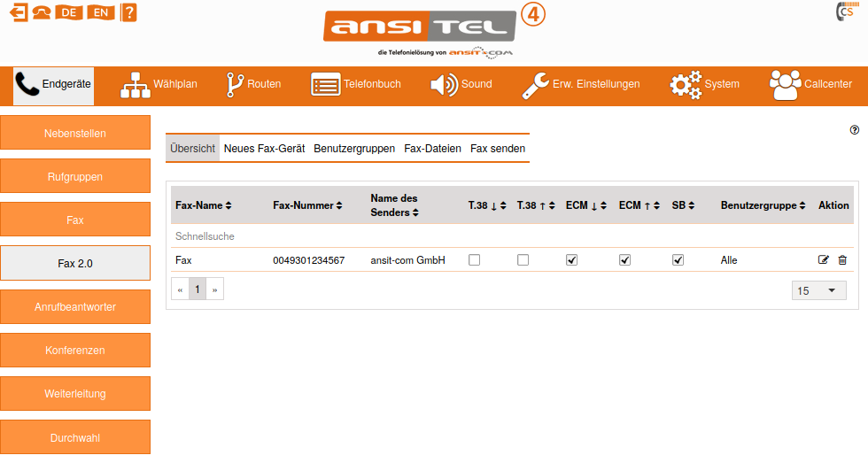The width and height of the screenshot is (868, 463).
Task: Sort table by Benutzergruppe column
Action: (x=763, y=205)
